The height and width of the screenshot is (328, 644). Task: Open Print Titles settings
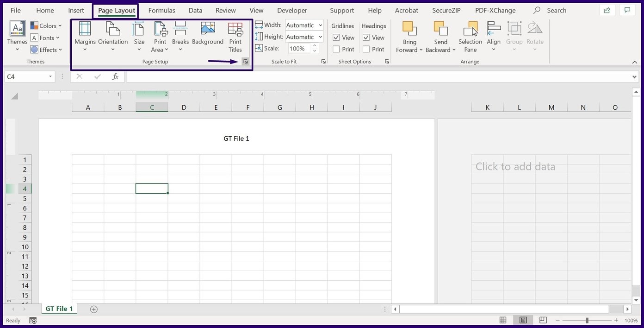tap(235, 37)
